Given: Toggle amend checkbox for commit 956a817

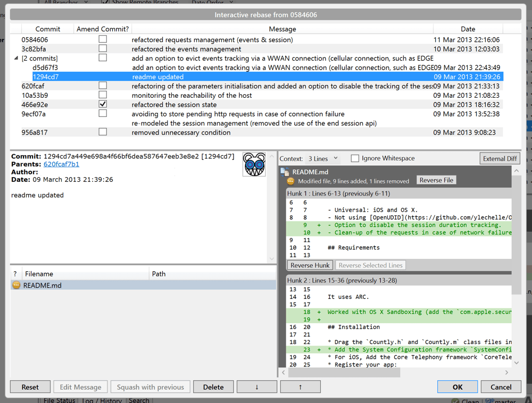Looking at the screenshot, I should point(103,132).
